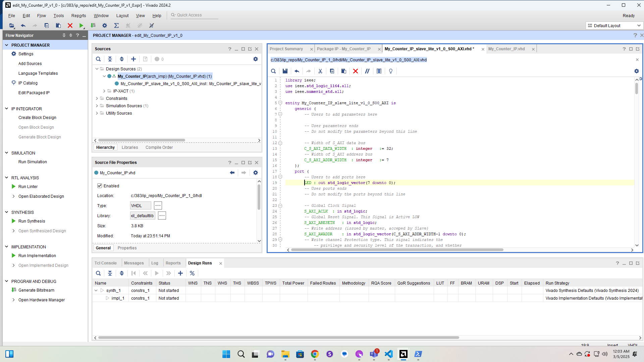The width and height of the screenshot is (644, 362).
Task: Click the Design Runs horizontal scrollbar
Action: [278, 338]
